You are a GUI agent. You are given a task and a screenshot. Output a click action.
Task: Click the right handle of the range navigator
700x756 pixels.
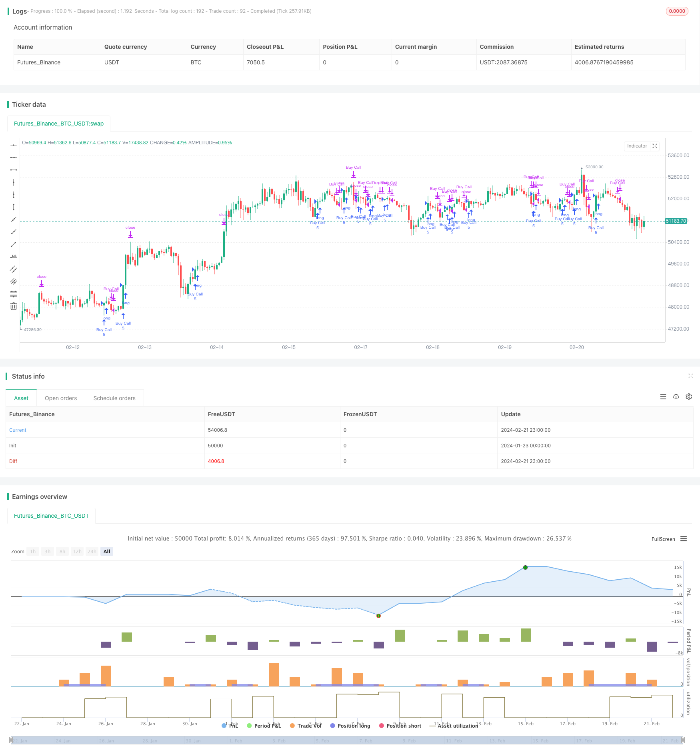click(x=683, y=740)
